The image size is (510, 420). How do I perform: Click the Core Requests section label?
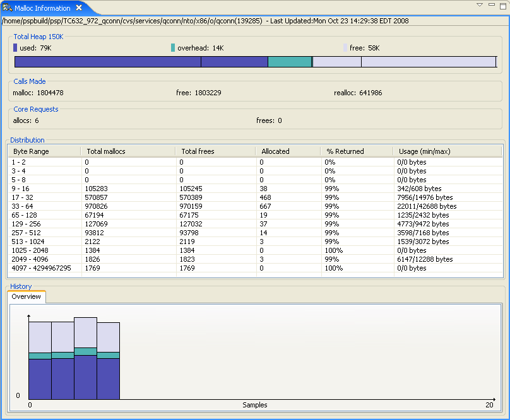point(35,109)
